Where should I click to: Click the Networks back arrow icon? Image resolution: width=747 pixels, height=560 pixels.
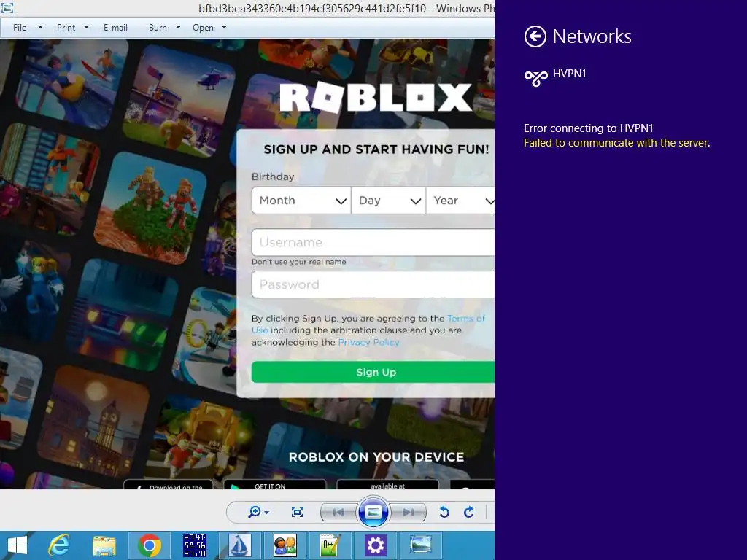pos(535,36)
